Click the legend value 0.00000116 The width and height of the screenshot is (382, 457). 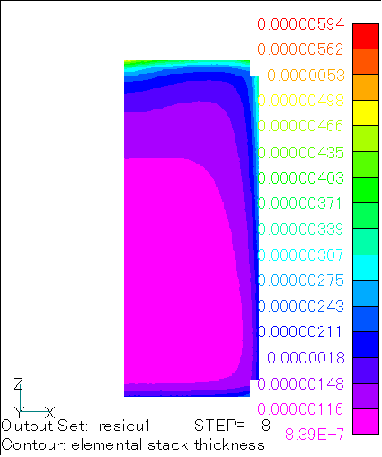coord(300,409)
